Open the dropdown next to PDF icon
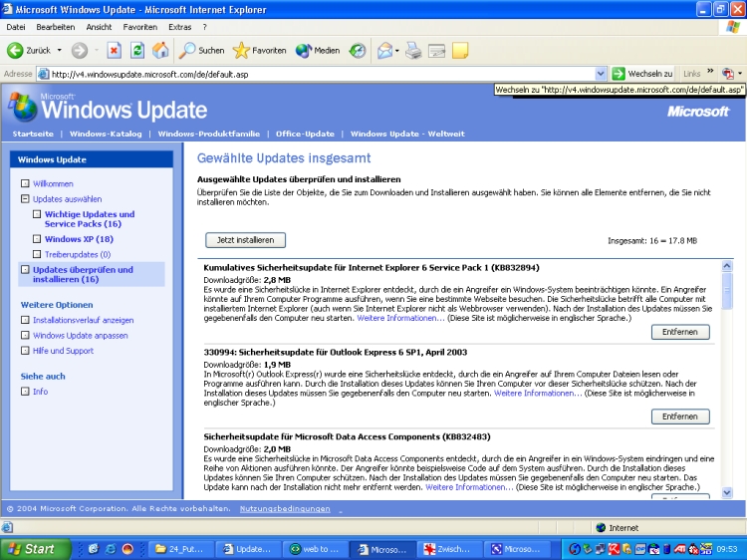This screenshot has width=747, height=560. (740, 74)
